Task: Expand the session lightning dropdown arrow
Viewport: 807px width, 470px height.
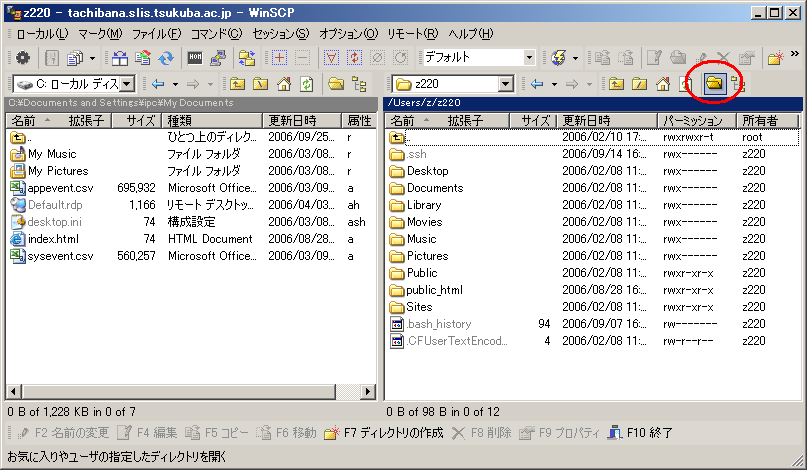Action: coord(575,58)
